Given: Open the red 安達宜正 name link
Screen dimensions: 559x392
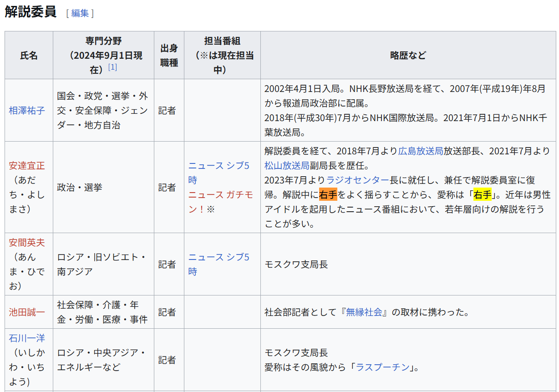Looking at the screenshot, I should (27, 166).
